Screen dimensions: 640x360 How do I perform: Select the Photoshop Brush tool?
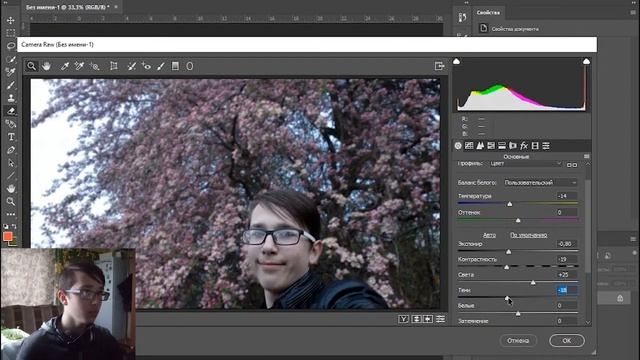pos(11,85)
